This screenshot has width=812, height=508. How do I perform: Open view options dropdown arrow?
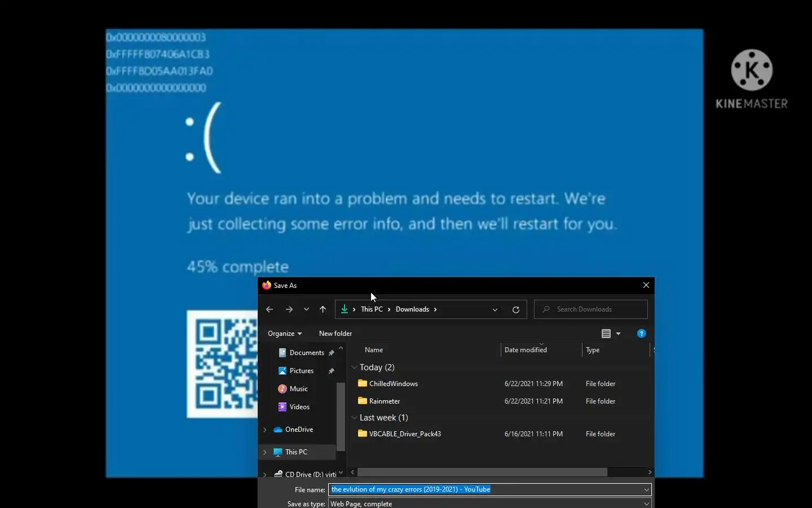point(618,334)
